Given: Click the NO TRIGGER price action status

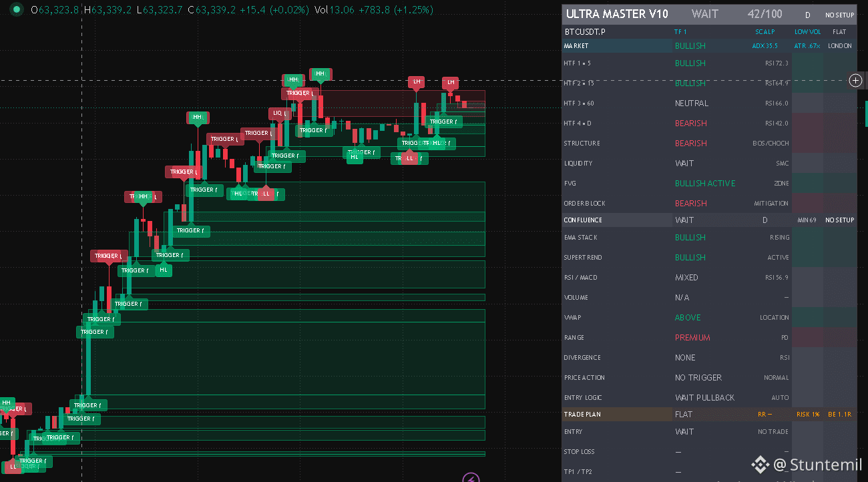Looking at the screenshot, I should [x=698, y=378].
